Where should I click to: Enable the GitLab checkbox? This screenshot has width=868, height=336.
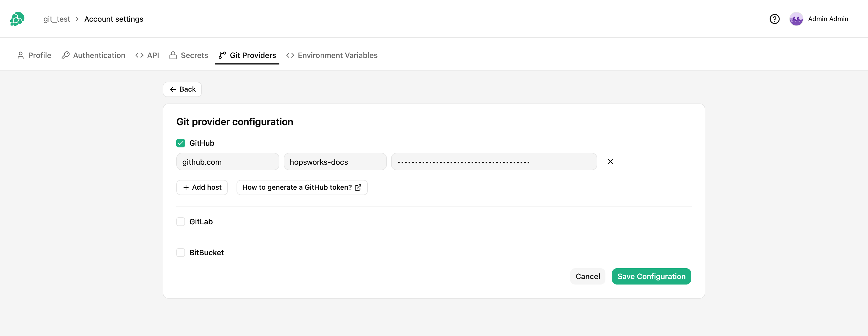pyautogui.click(x=181, y=222)
